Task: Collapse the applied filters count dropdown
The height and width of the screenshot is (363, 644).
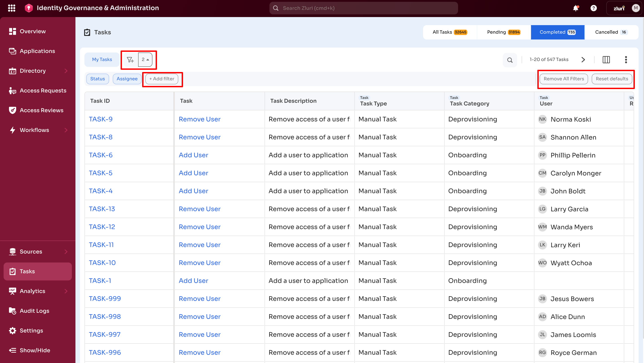Action: pyautogui.click(x=145, y=59)
